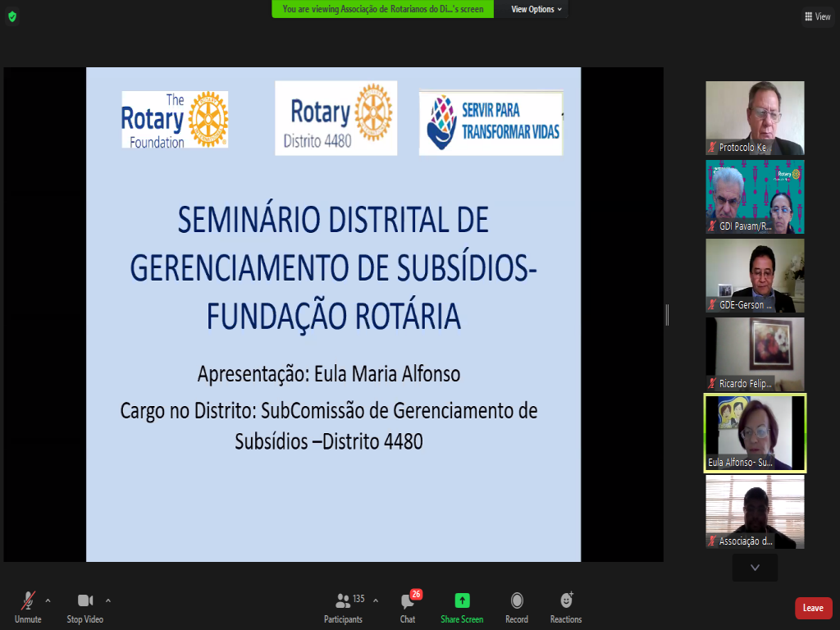Change layout with the View button
Viewport: 840px width, 630px height.
818,16
